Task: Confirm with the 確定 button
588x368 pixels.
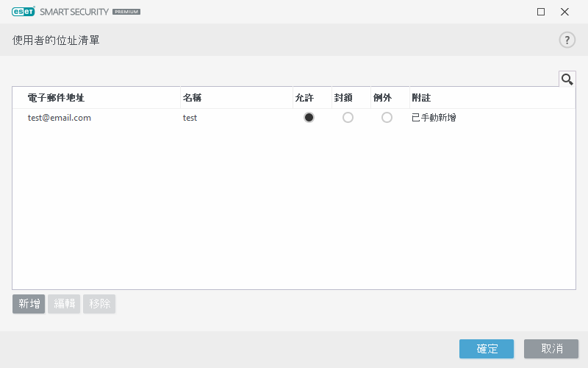Action: point(487,349)
